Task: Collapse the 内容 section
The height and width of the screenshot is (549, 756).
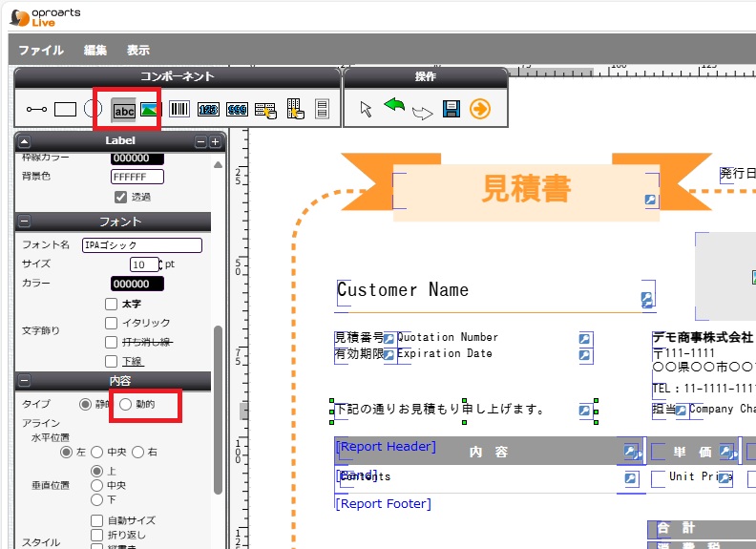Action: point(24,381)
